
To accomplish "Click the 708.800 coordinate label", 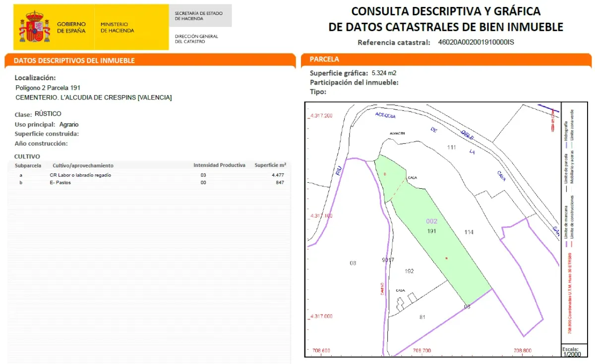I will click(522, 351).
